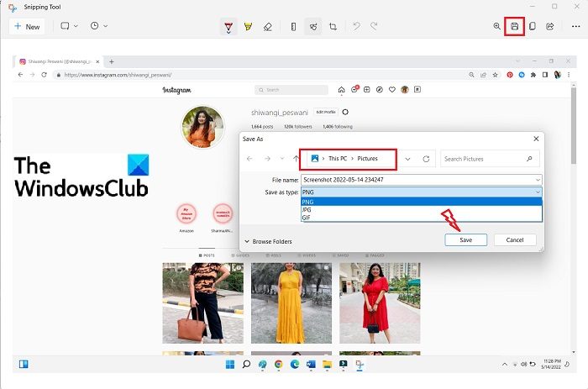This screenshot has height=389, width=588.
Task: Open the See more three-dot menu
Action: point(575,26)
